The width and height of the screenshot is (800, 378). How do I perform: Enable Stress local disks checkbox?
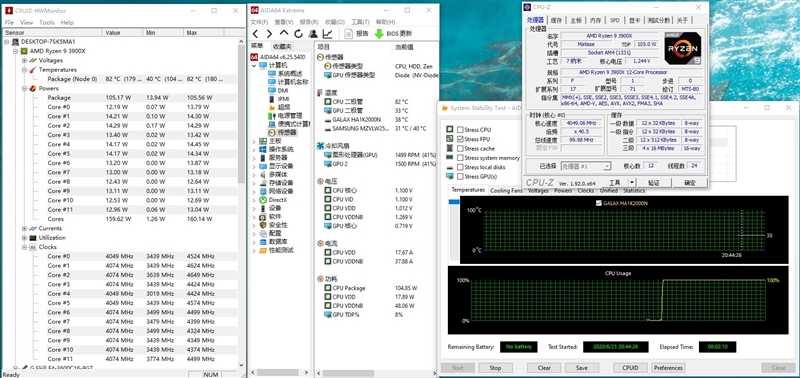460,167
